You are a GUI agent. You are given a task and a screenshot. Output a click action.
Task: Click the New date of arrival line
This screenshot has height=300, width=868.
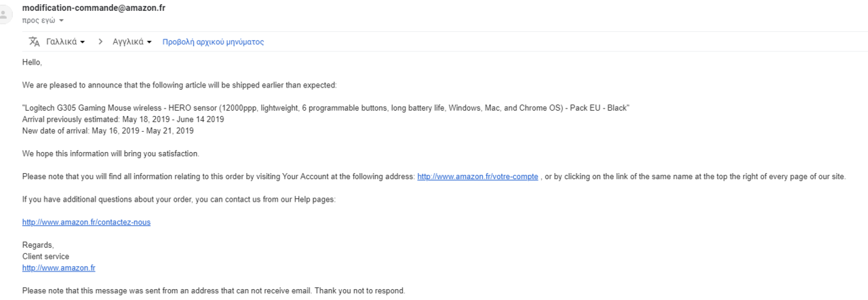(x=108, y=131)
